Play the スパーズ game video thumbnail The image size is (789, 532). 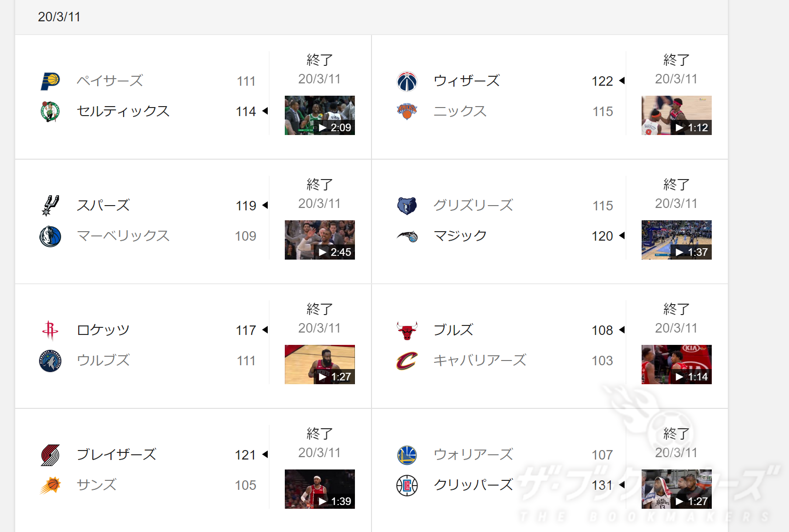coord(319,240)
